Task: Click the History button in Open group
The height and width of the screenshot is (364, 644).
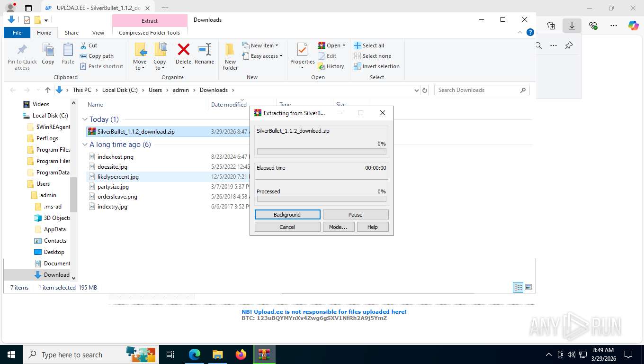Action: pos(331,66)
